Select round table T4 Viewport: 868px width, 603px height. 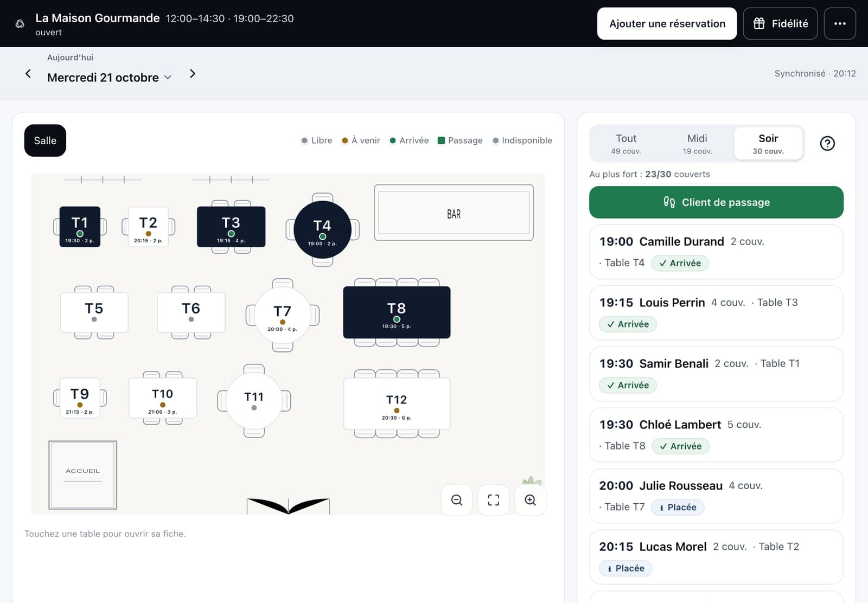(x=322, y=230)
